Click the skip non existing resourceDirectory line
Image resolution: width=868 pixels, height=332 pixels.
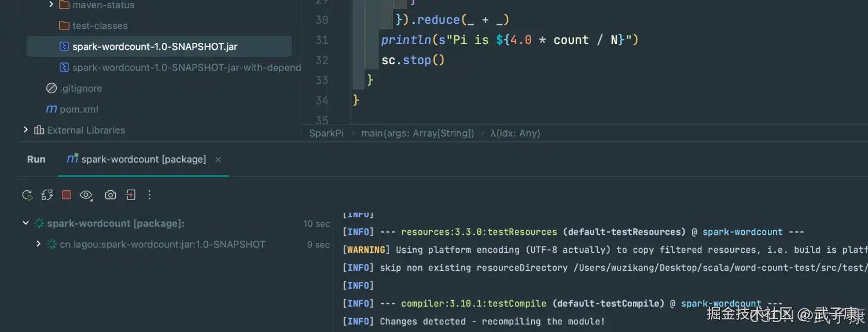(x=605, y=268)
